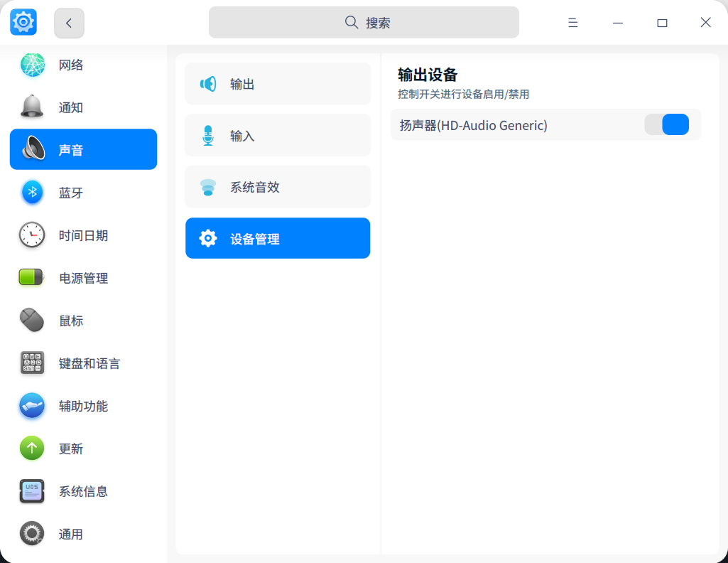This screenshot has height=563, width=728.
Task: Click the Device Management (设备管理) gear icon
Action: pyautogui.click(x=208, y=238)
